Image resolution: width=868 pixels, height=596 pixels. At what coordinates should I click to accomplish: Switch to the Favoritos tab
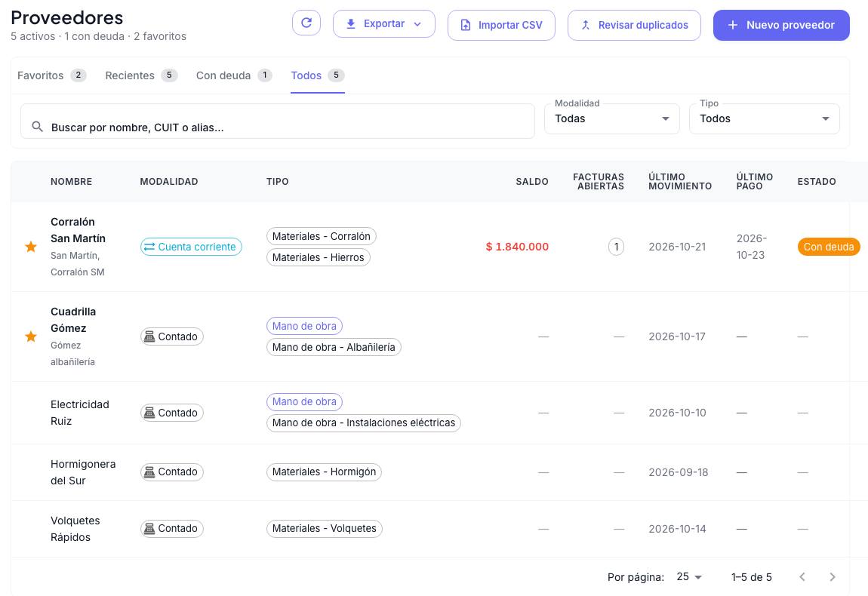[51, 75]
